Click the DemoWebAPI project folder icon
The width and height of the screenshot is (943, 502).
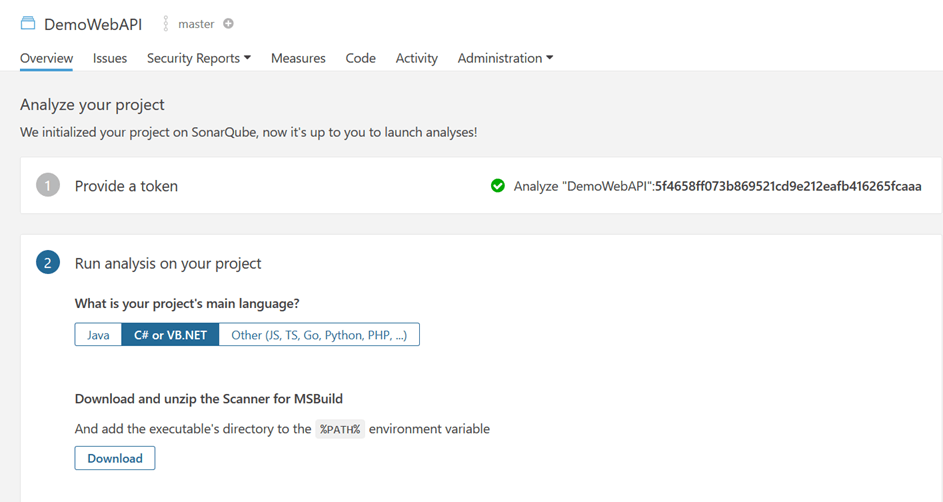point(28,23)
